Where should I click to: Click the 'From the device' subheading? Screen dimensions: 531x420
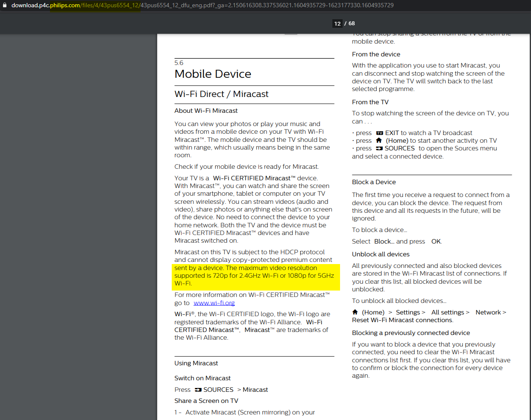pos(376,54)
